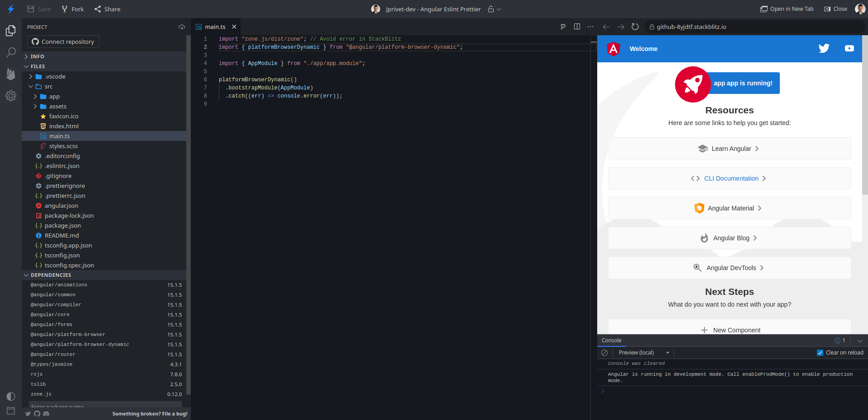Select the rxjs dependency row
Viewport: 868px width, 420px height.
104,374
